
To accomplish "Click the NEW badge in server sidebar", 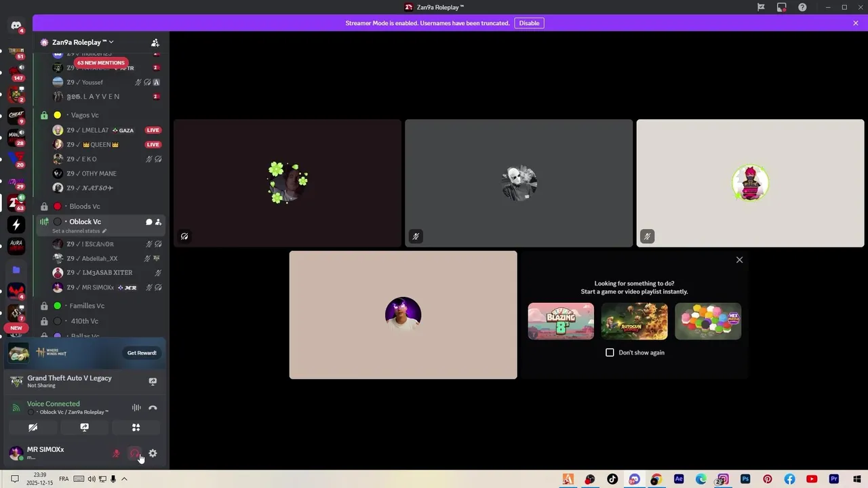I will click(16, 328).
